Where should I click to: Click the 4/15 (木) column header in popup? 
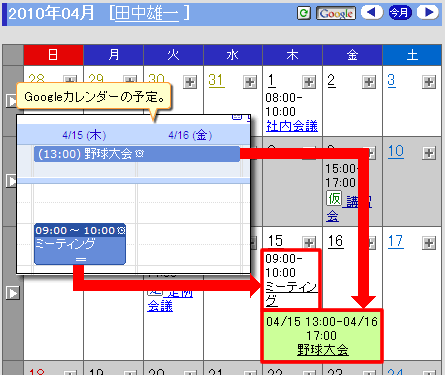(84, 135)
